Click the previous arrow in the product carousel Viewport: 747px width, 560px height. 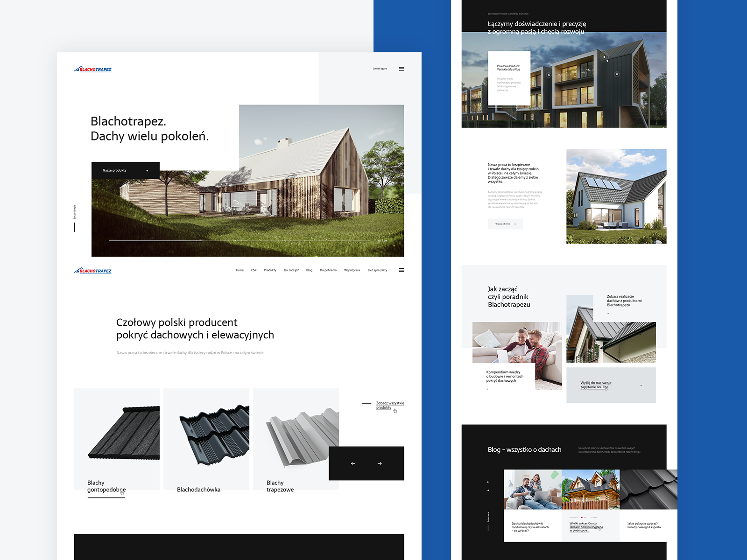353,463
